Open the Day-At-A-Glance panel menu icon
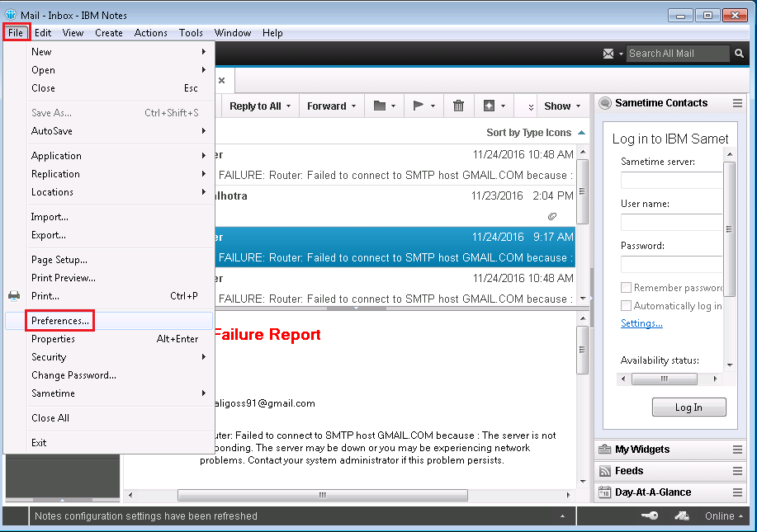 pos(737,492)
